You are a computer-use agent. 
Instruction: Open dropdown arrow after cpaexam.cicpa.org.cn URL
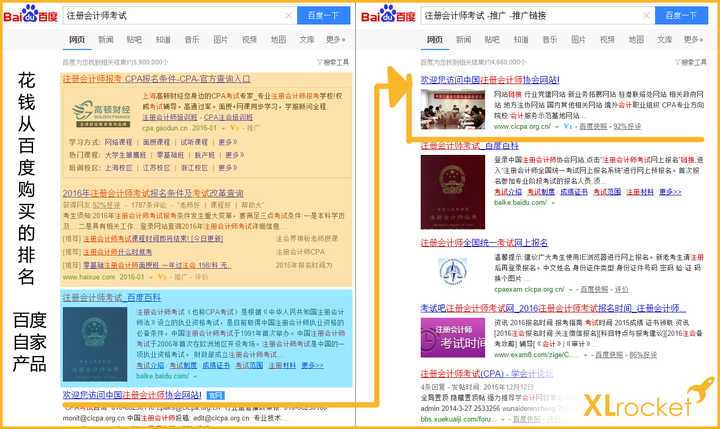tap(571, 290)
